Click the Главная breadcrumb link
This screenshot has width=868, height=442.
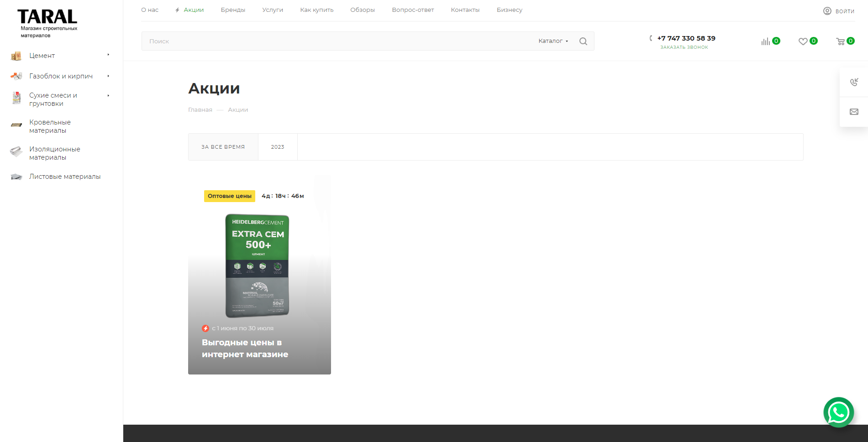tap(200, 110)
